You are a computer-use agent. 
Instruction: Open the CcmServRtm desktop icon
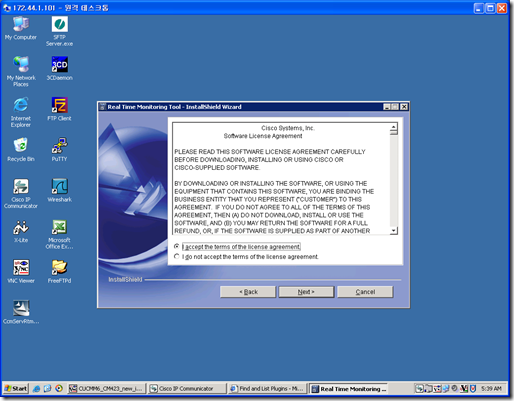click(21, 312)
